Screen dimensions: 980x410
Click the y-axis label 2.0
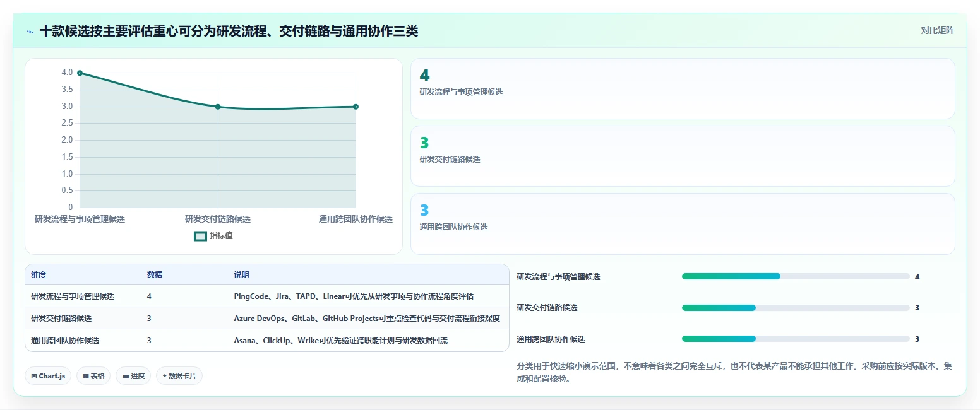coord(67,140)
